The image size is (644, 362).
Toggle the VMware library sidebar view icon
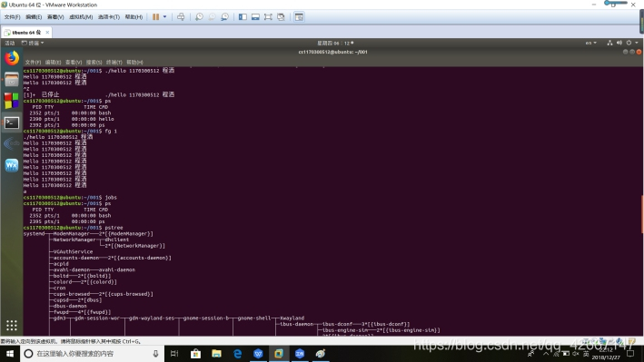(243, 17)
